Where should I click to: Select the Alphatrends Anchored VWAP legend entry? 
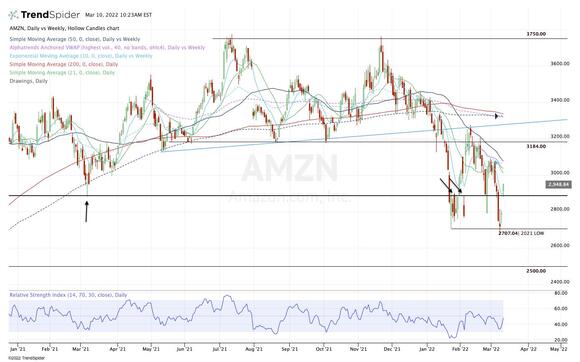point(107,47)
